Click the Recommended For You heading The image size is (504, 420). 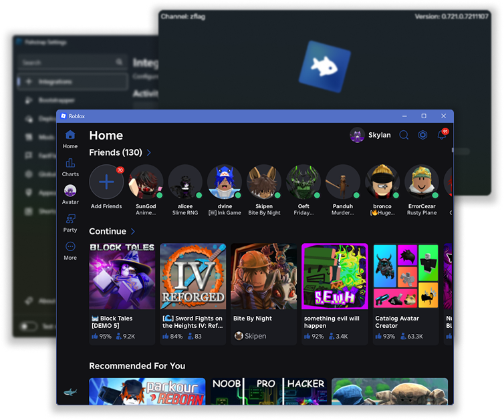137,366
